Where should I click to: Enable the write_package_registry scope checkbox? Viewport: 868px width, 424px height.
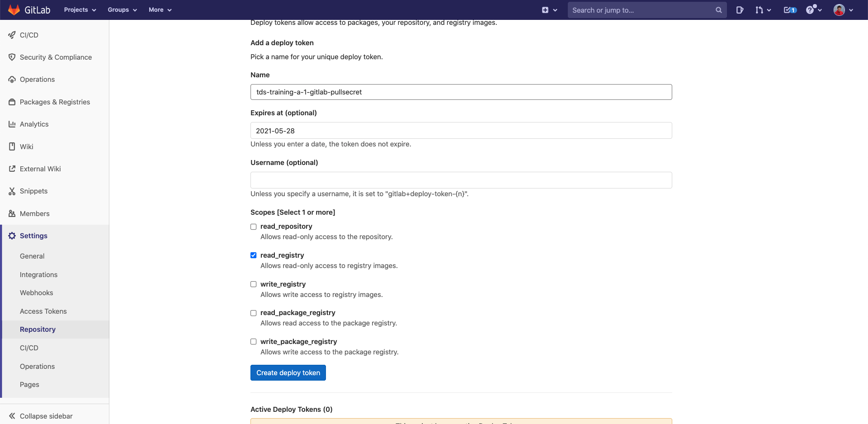[x=254, y=342]
